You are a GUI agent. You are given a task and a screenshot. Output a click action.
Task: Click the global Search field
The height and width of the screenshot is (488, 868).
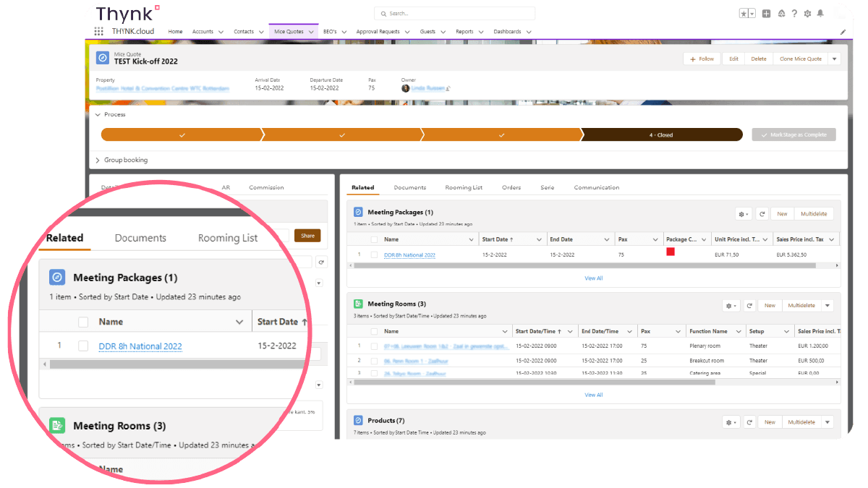[x=454, y=14]
